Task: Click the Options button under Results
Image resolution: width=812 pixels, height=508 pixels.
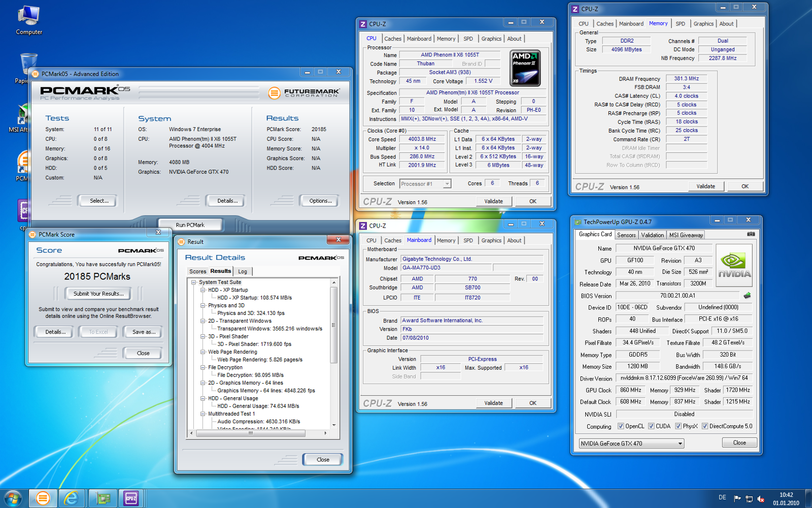Action: [320, 201]
